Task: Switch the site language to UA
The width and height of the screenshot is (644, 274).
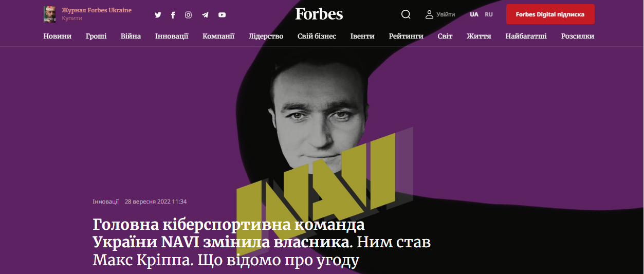Action: [x=474, y=14]
